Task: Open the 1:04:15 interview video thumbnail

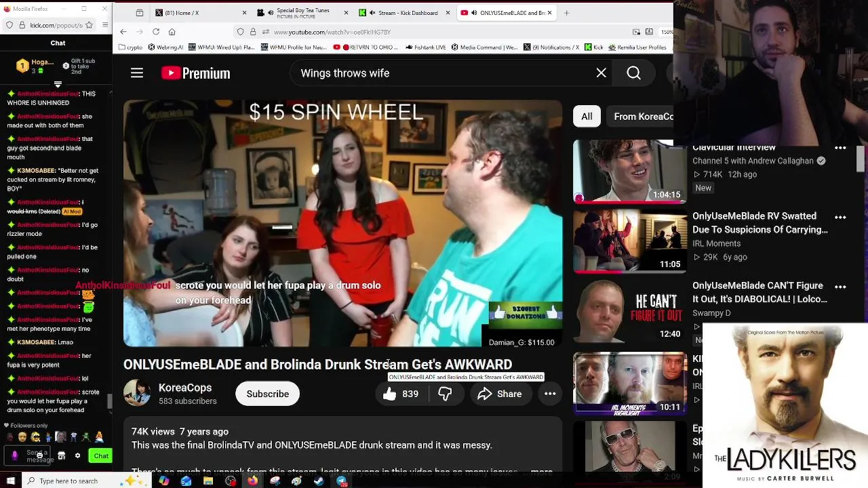Action: coord(629,171)
